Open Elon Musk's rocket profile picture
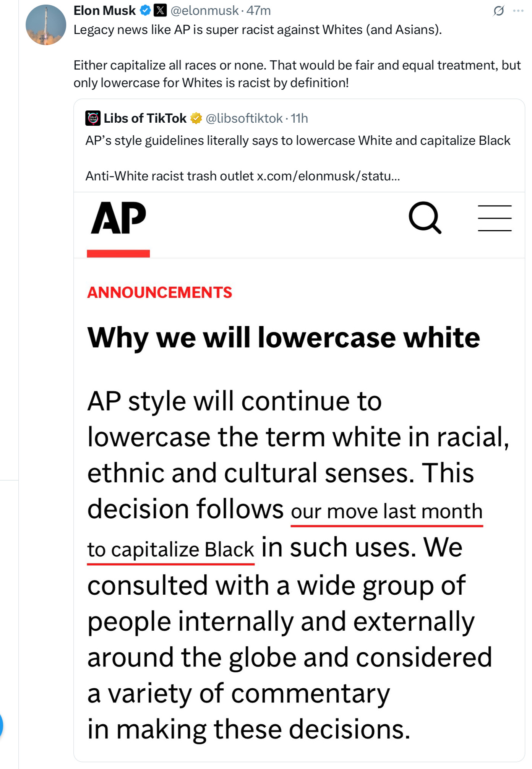Screen dimensions: 532x769 coord(45,25)
